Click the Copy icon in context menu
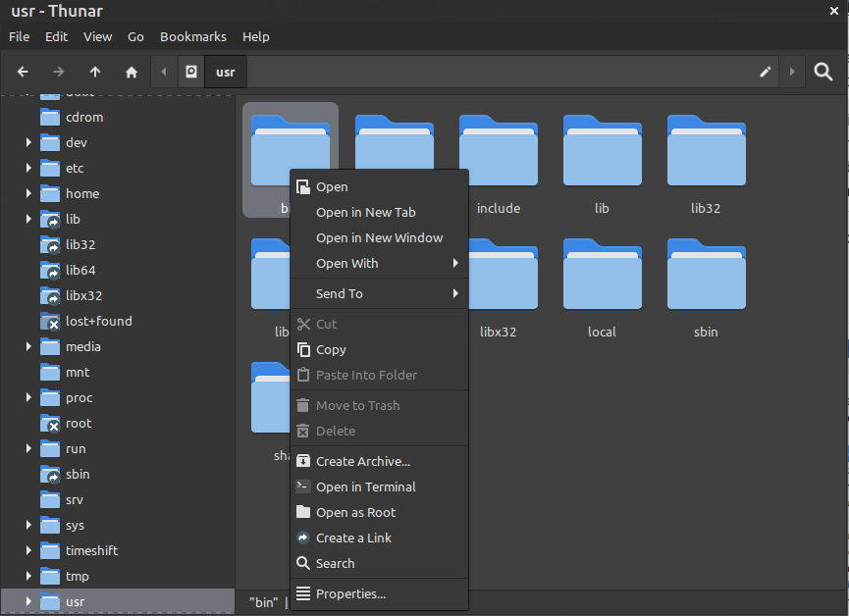Viewport: 849px width, 616px height. click(303, 349)
